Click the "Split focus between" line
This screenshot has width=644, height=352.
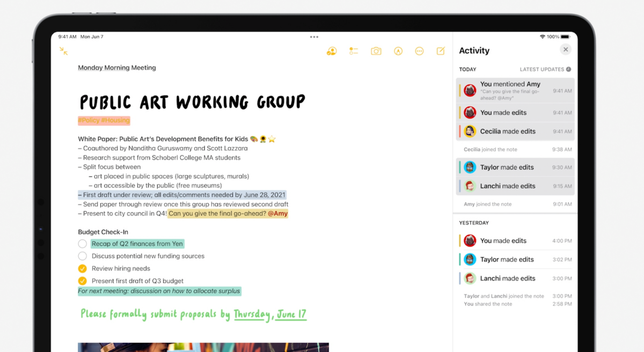(109, 167)
